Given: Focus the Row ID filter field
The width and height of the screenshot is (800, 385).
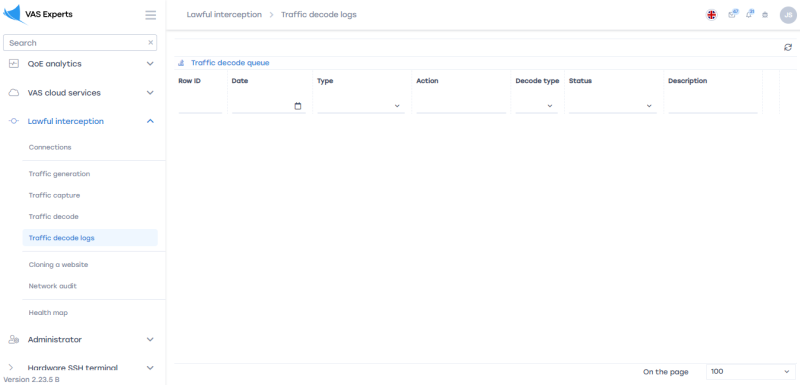Looking at the screenshot, I should (201, 106).
